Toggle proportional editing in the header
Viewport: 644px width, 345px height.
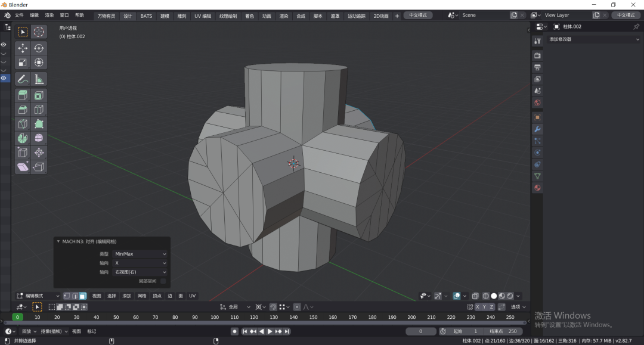[297, 307]
